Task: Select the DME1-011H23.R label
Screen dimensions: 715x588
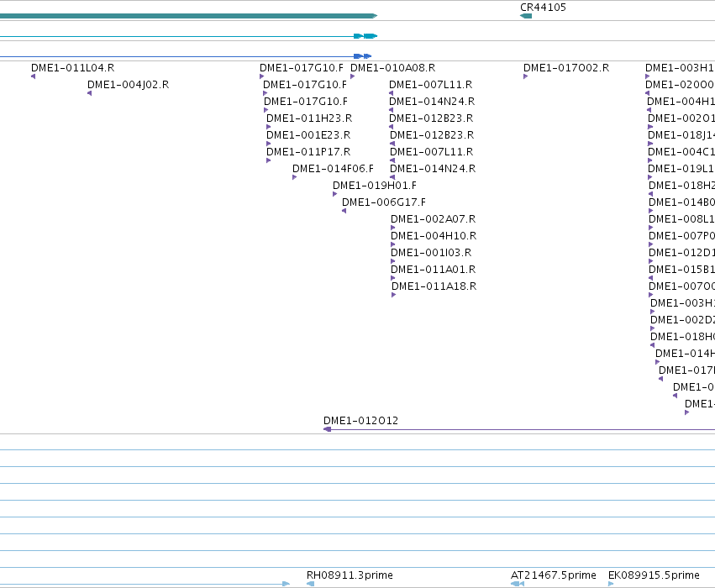Action: tap(309, 118)
